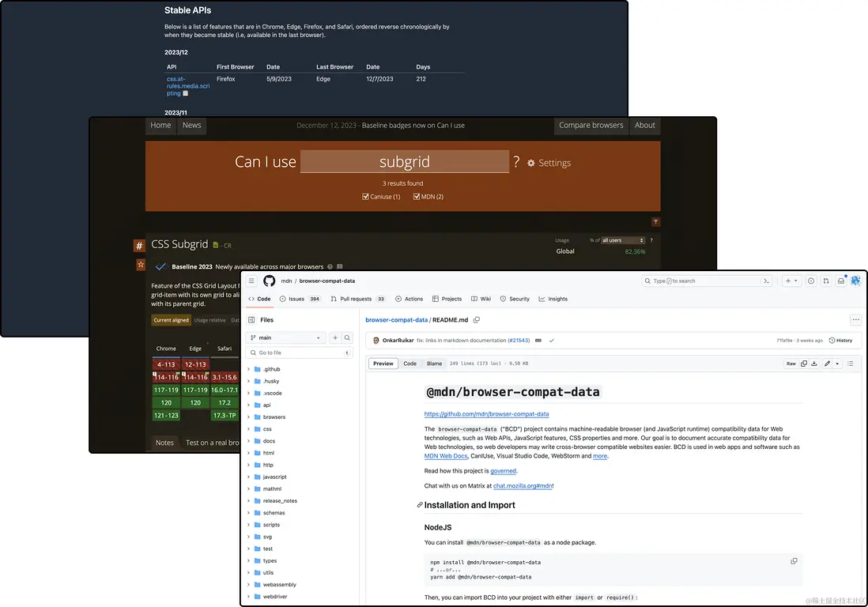Click OnkarRuikar commit author avatar
Screen dimensions: 868x607
376,341
